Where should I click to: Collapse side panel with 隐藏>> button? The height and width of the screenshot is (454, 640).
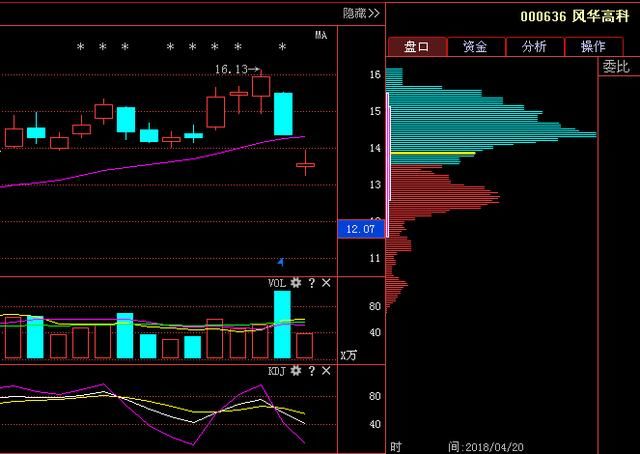click(360, 14)
